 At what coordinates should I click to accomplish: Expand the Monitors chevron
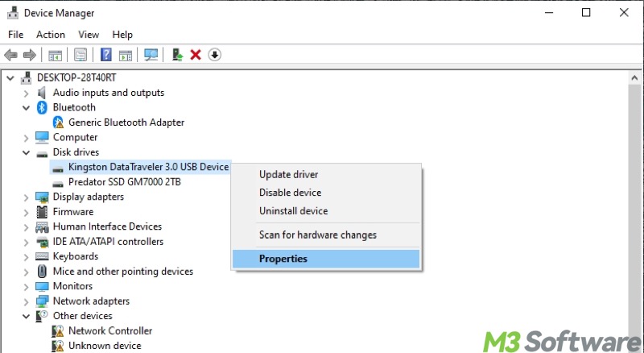tap(26, 287)
